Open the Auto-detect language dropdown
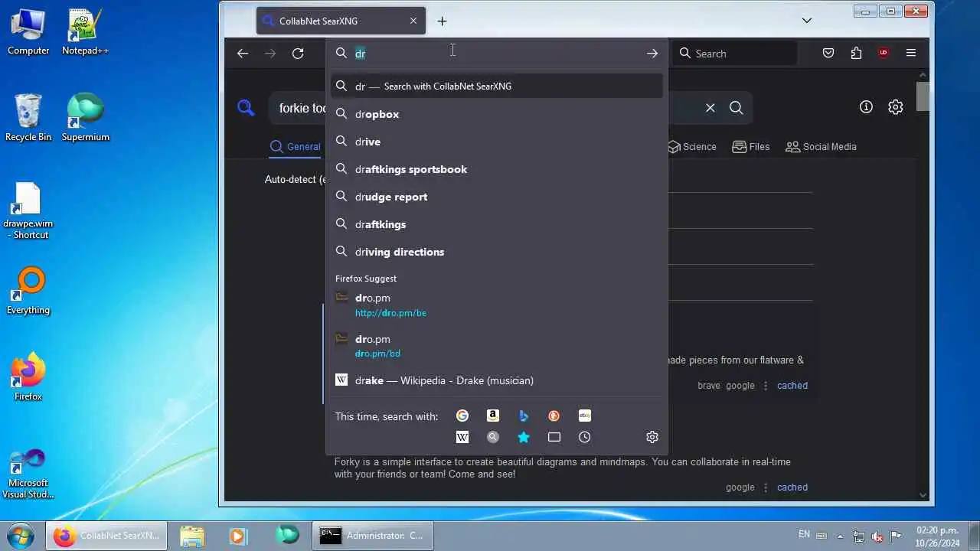980x551 pixels. tap(295, 179)
